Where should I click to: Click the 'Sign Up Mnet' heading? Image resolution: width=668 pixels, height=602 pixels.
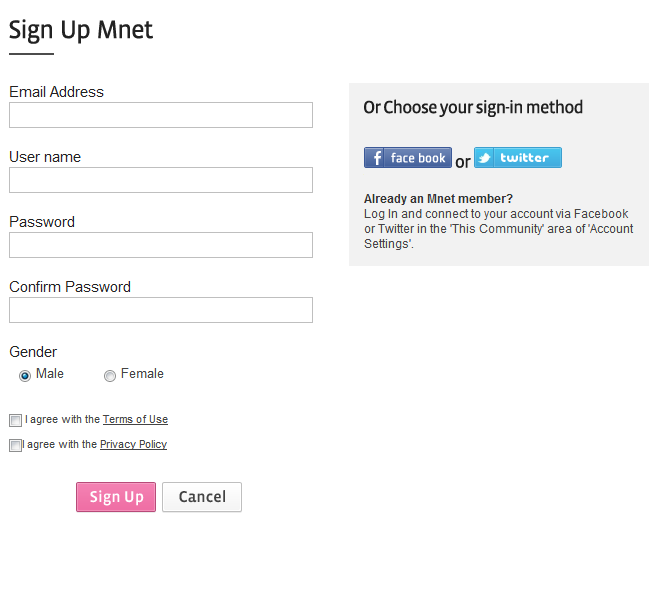pyautogui.click(x=81, y=30)
